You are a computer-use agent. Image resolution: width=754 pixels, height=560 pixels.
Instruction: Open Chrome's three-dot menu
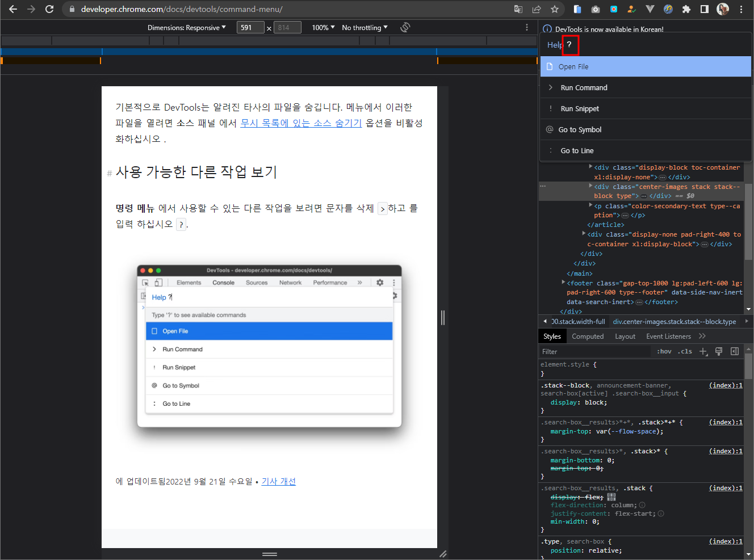tap(742, 9)
